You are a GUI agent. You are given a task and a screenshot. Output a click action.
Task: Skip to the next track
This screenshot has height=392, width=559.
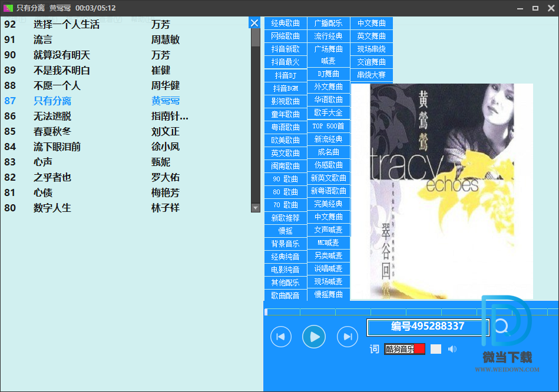[x=348, y=337]
